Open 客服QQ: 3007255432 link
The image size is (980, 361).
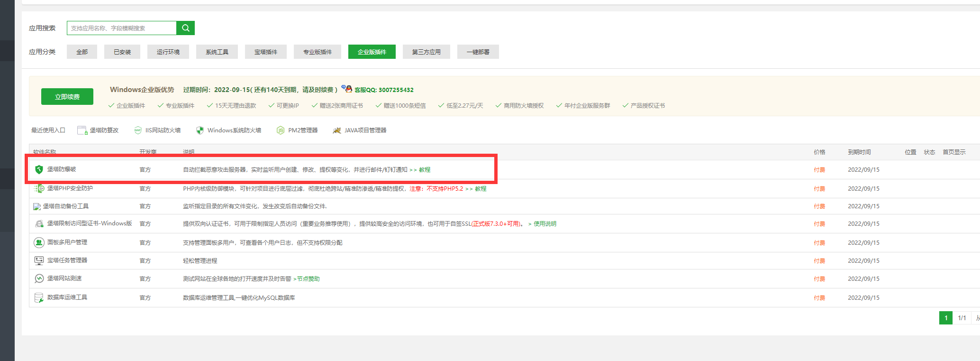384,90
